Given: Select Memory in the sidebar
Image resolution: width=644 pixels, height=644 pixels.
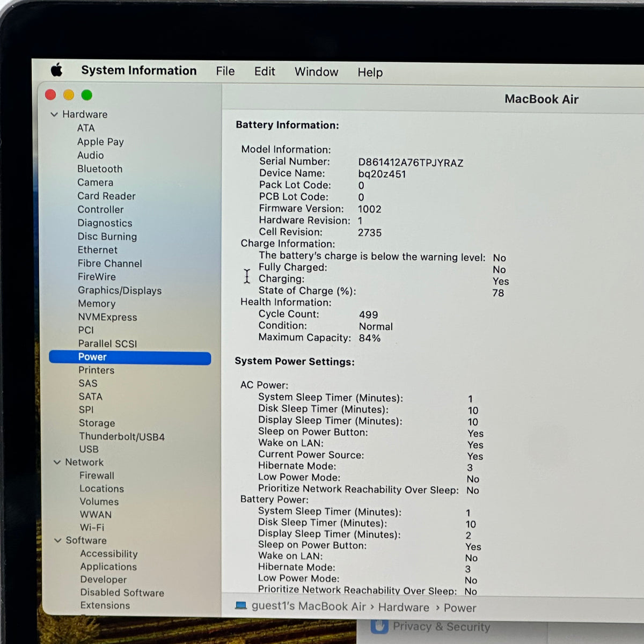Looking at the screenshot, I should point(97,303).
